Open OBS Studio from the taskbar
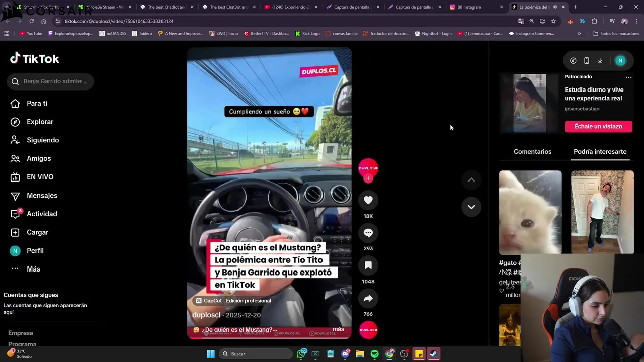Screen dimensions: 644x362 tap(404, 354)
